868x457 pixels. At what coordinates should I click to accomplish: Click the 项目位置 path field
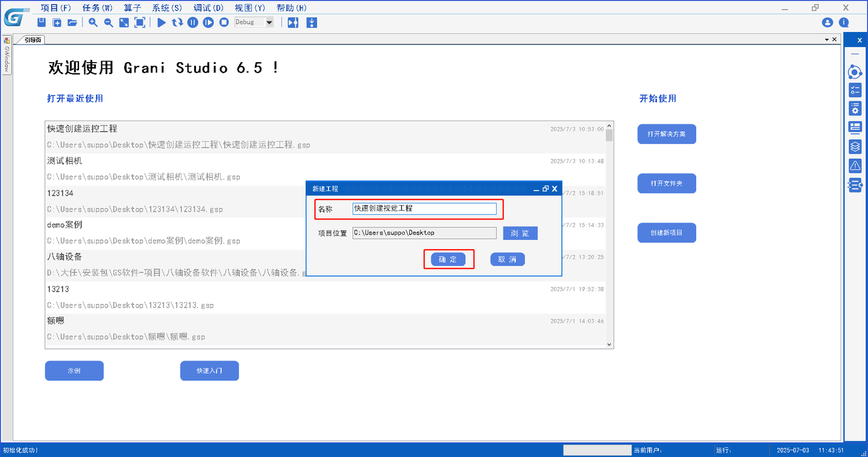424,233
